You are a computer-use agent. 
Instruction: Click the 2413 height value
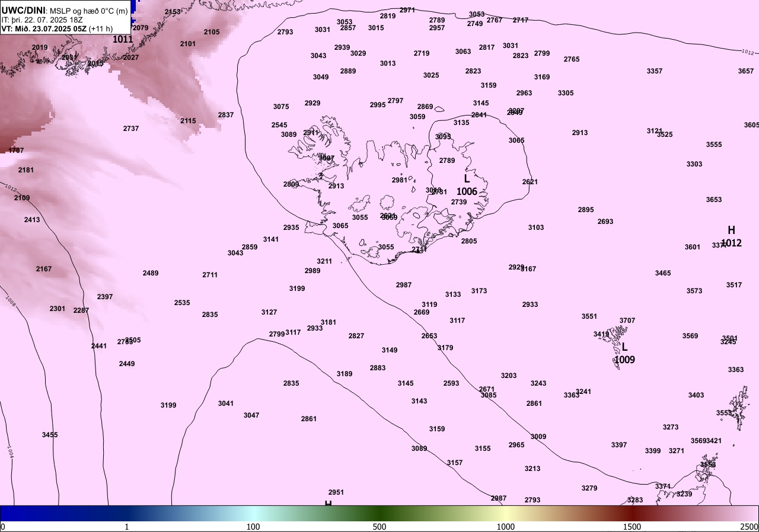32,220
